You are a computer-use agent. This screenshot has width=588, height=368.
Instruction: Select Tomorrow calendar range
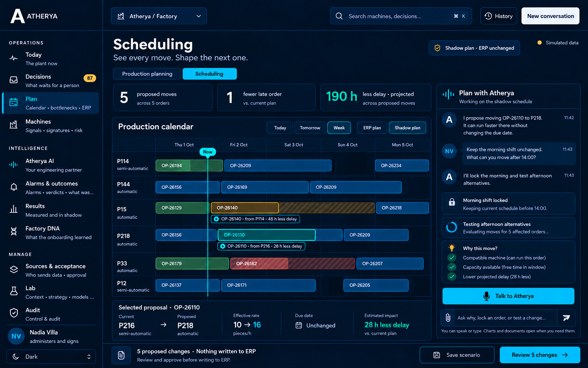pos(310,128)
